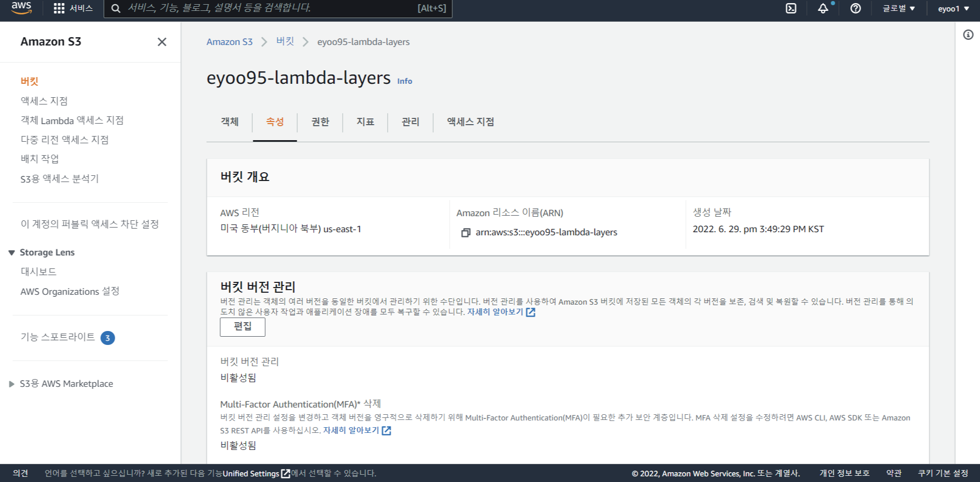Click 의견 feedback in footer
Screen dimensions: 980x482
20,473
